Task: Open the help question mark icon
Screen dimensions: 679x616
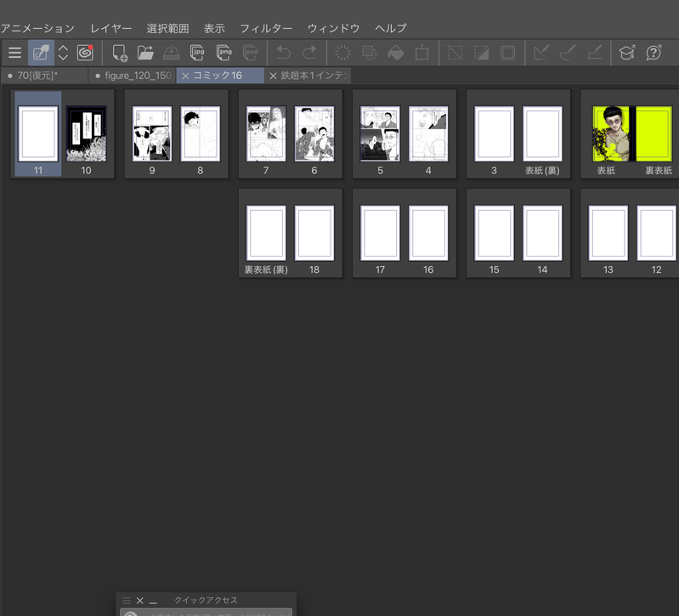Action: tap(654, 53)
